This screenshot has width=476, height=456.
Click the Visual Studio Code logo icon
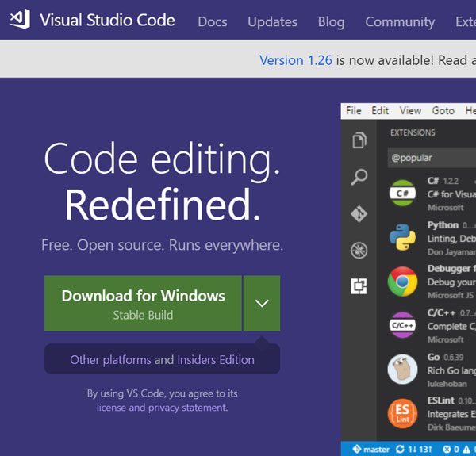[x=20, y=19]
